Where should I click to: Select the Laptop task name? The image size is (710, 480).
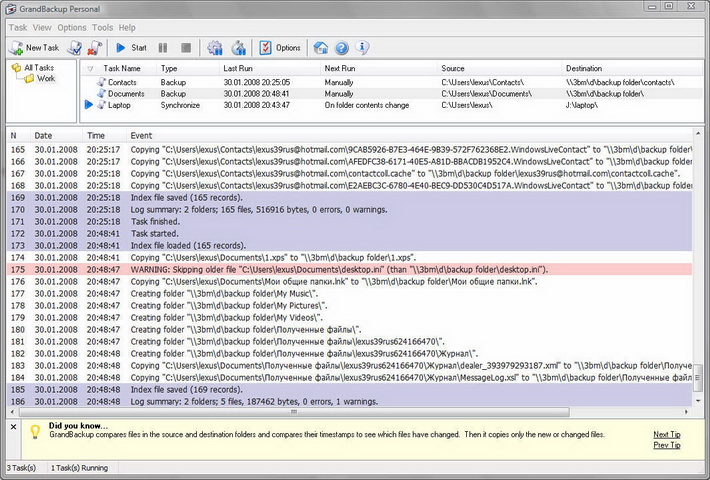119,105
